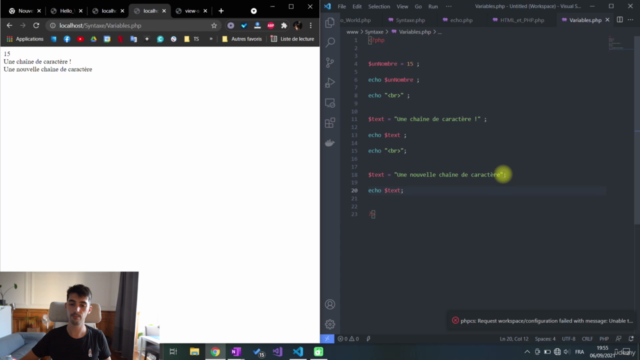Open File Explorer from the taskbar
640x360 pixels.
(194, 351)
